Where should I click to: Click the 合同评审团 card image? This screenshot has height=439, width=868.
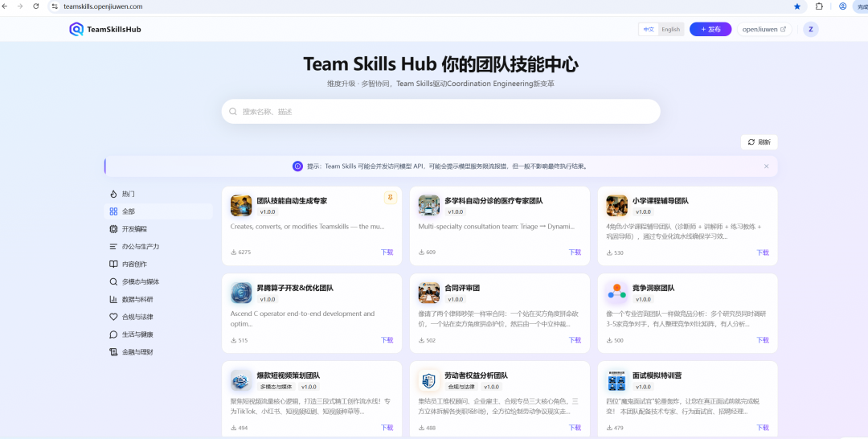[x=429, y=293]
